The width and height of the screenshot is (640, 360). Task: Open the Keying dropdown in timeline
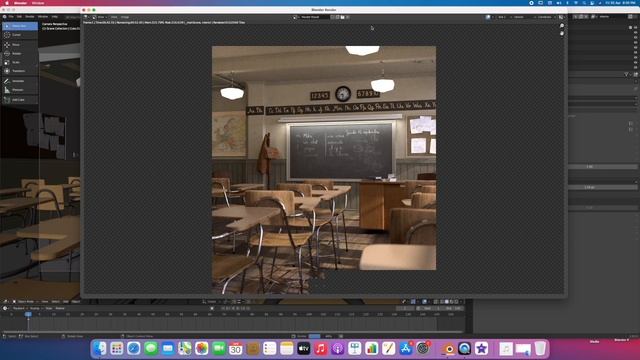[35, 309]
